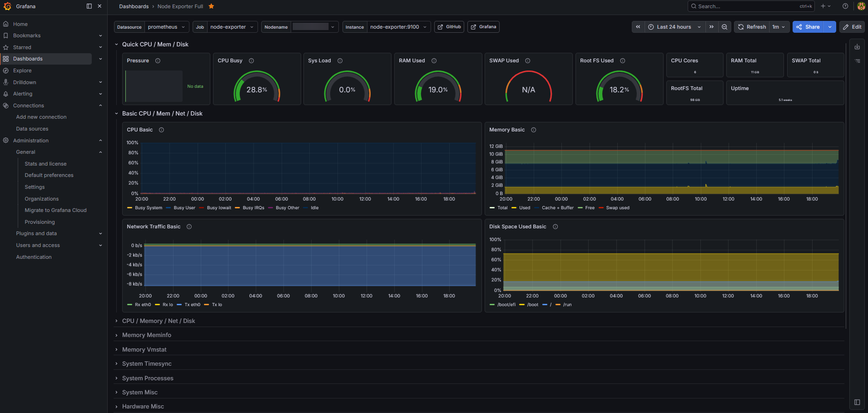Open the Job node-exporter dropdown
Viewport: 868px width, 413px height.
tap(233, 27)
